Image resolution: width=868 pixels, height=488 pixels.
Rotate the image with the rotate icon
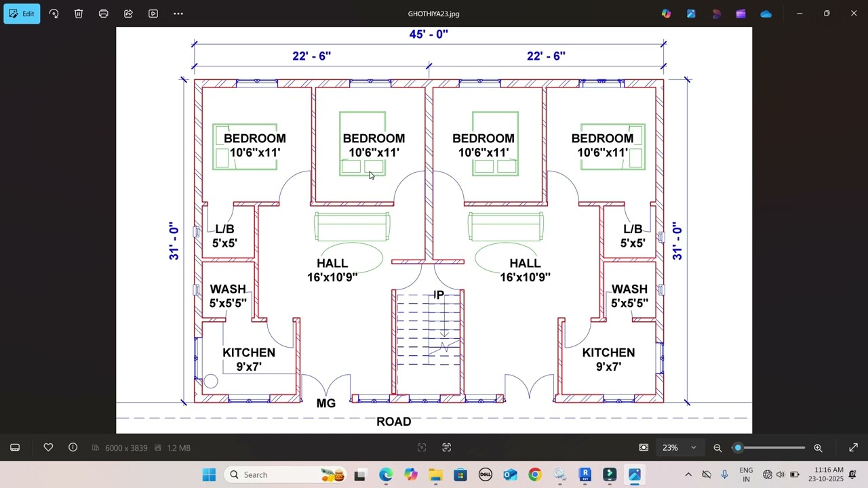click(54, 14)
